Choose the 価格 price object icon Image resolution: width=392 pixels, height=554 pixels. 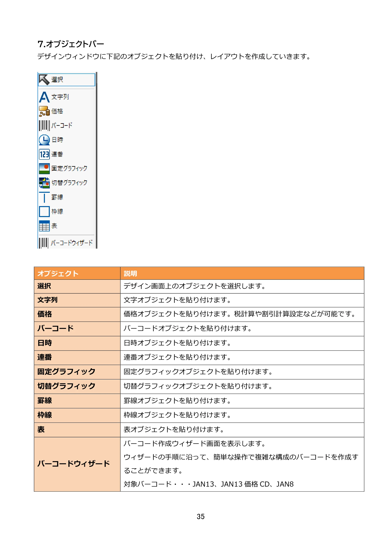tap(44, 111)
